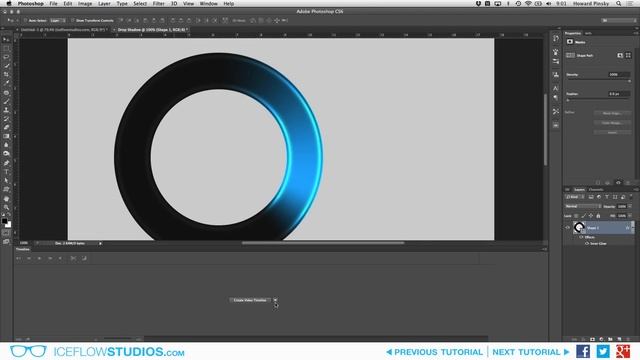Click background white color swatch
Screen dimensions: 640x360
[9, 224]
